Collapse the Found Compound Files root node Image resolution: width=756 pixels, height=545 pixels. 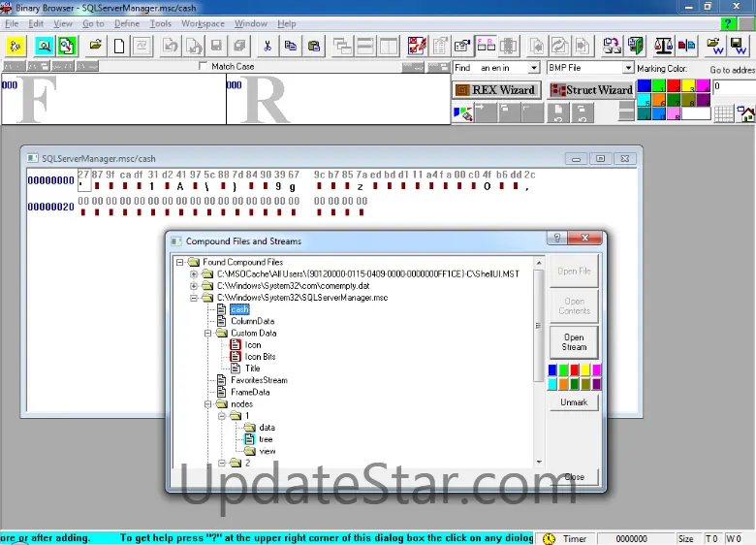pos(180,263)
